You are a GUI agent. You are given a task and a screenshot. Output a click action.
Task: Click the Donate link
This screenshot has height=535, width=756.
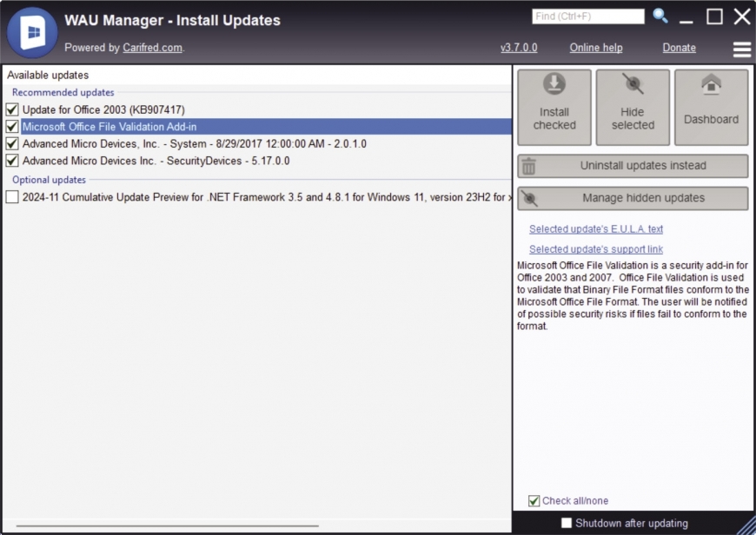[680, 48]
